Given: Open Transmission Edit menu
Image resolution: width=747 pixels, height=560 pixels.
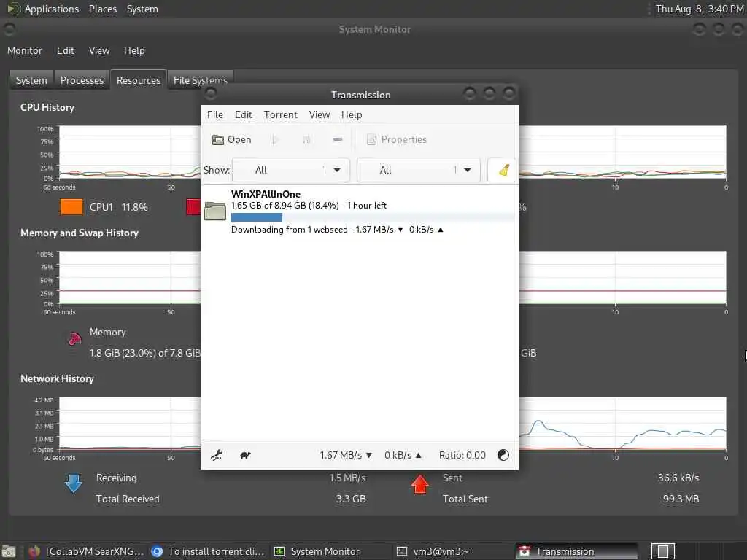Looking at the screenshot, I should coord(243,114).
